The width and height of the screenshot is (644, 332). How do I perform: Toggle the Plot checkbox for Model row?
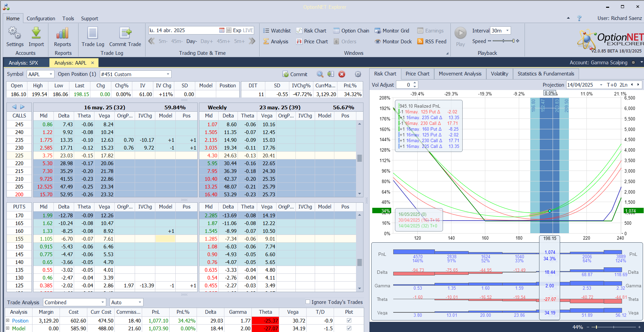349,328
